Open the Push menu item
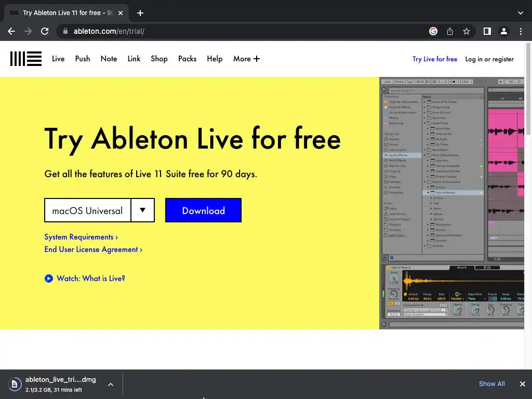This screenshot has width=532, height=399. tap(83, 59)
